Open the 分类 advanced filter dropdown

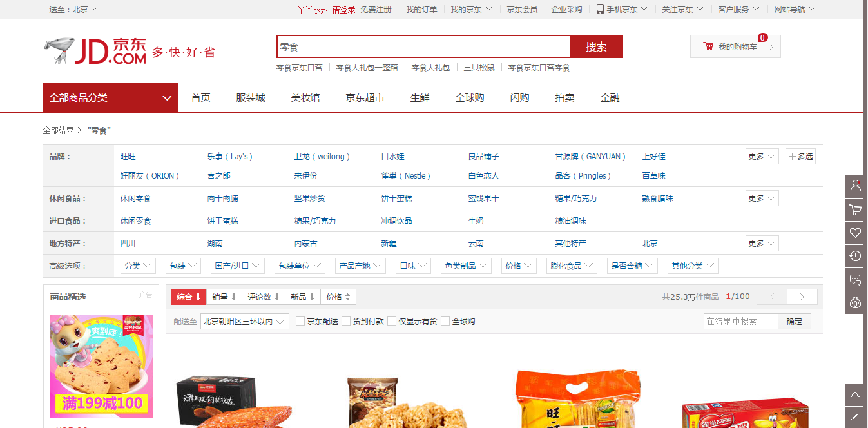coord(139,266)
